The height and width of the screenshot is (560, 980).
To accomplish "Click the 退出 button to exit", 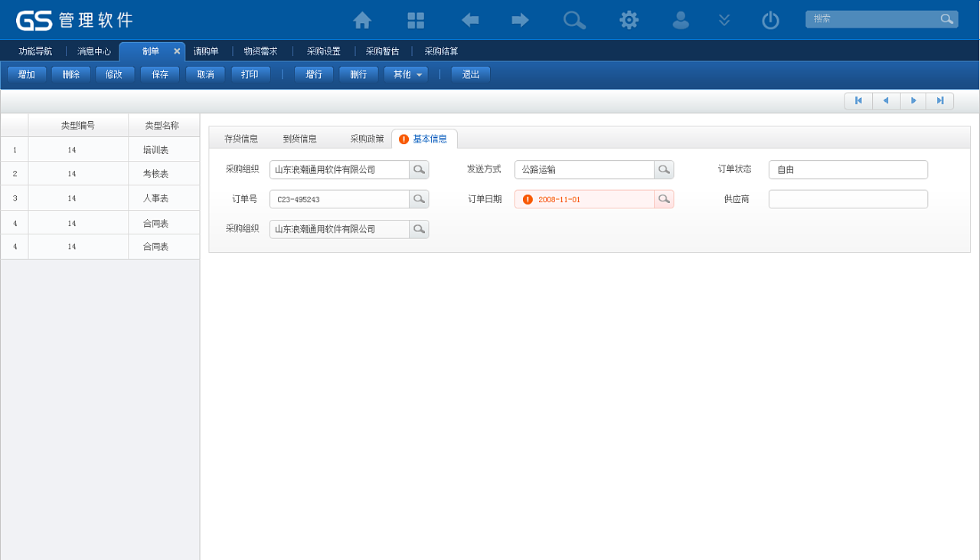I will point(470,74).
